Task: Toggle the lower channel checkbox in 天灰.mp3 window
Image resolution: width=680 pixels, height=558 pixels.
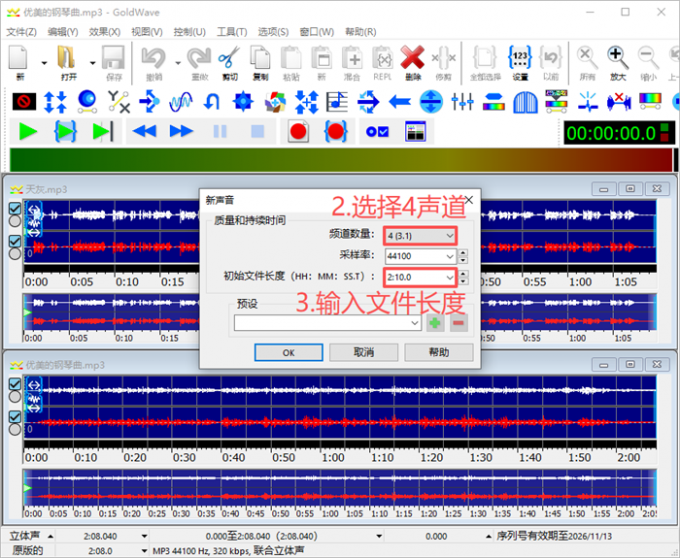Action: 15,241
